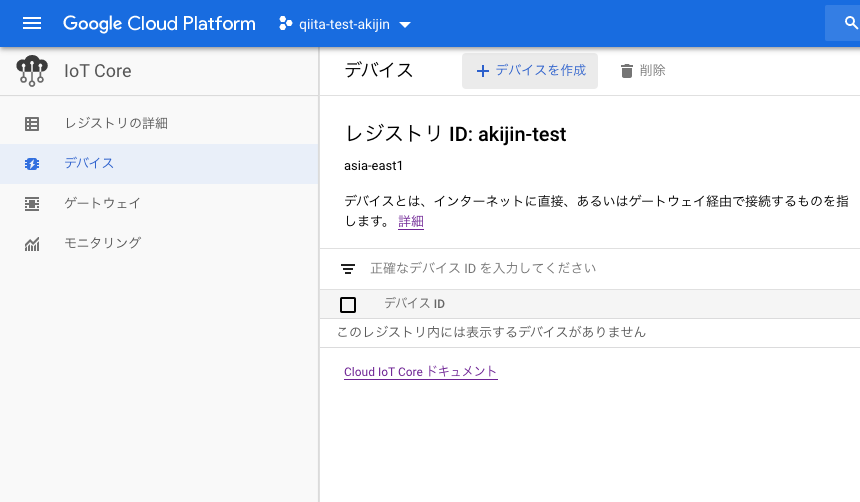Click the search magnifier icon

[851, 23]
